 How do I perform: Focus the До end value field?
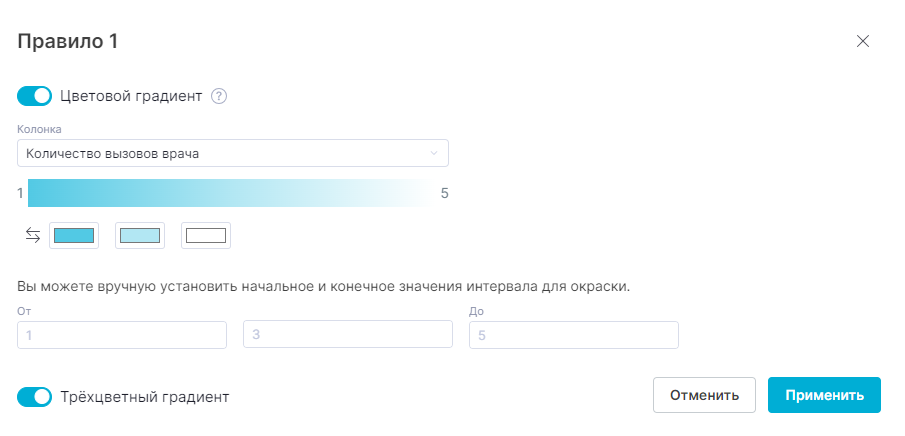[x=573, y=335]
